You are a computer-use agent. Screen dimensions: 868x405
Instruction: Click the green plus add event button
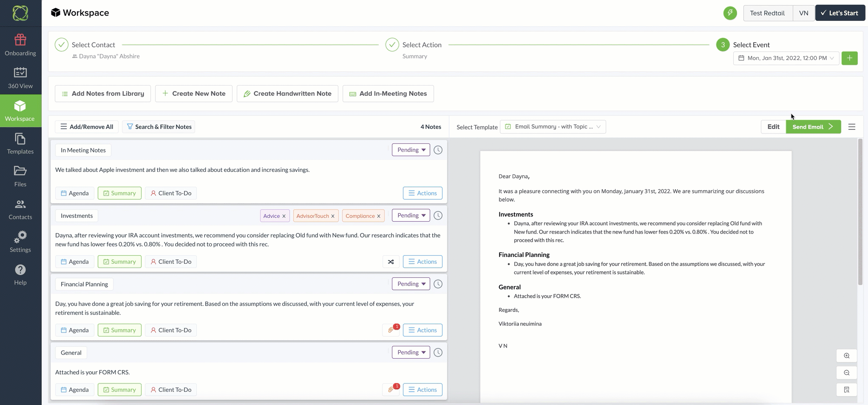[x=849, y=58]
